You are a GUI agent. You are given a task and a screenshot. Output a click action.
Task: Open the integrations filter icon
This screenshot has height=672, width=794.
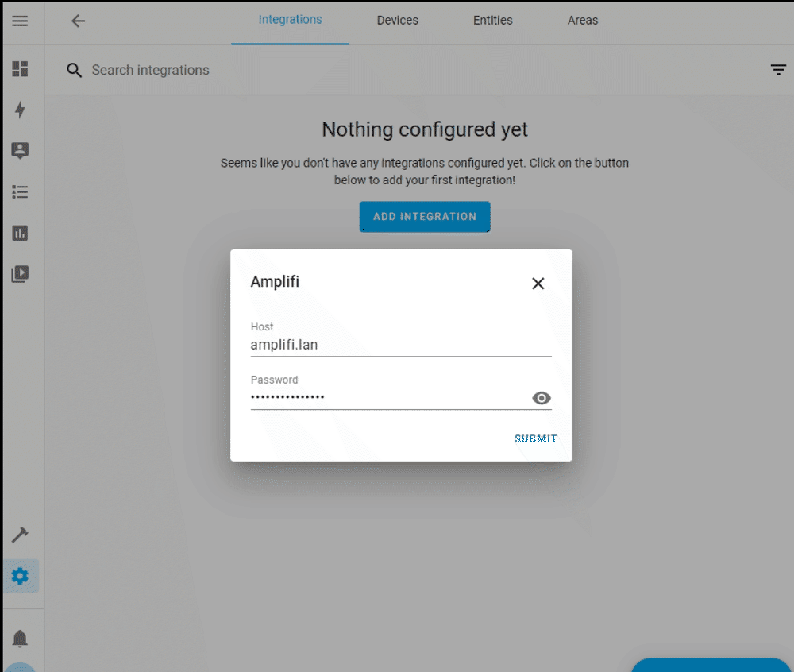[x=778, y=69]
